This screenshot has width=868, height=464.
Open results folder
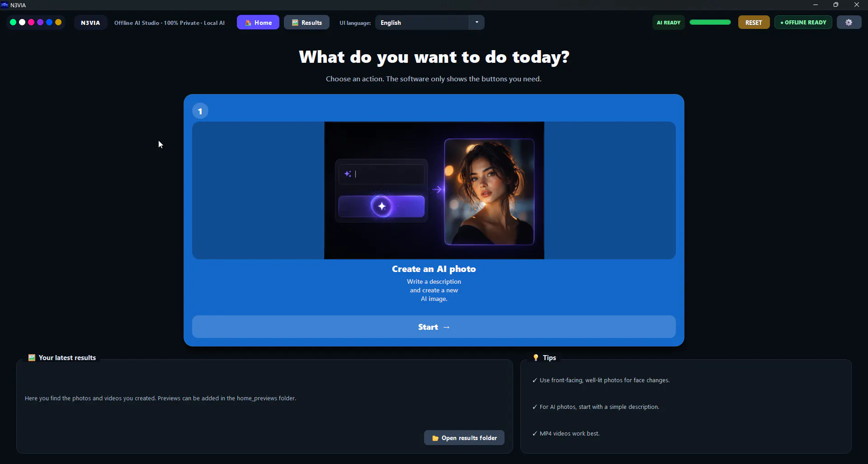[x=464, y=438]
